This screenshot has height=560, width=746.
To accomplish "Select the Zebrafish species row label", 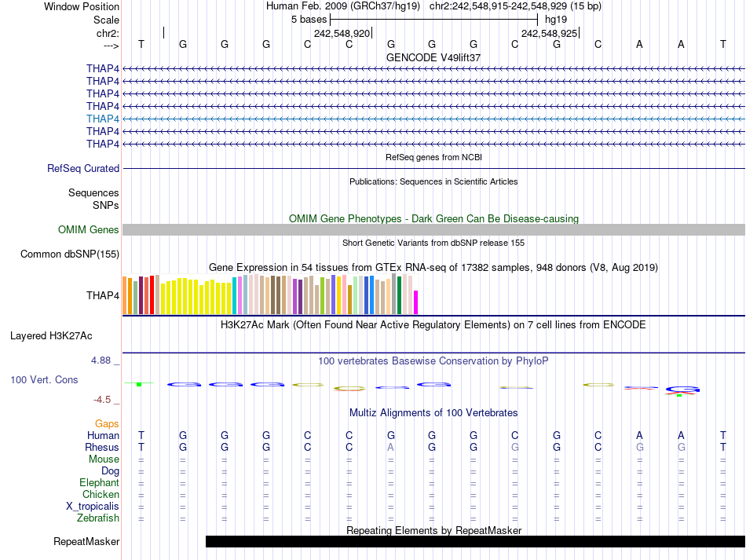I will coord(98,518).
